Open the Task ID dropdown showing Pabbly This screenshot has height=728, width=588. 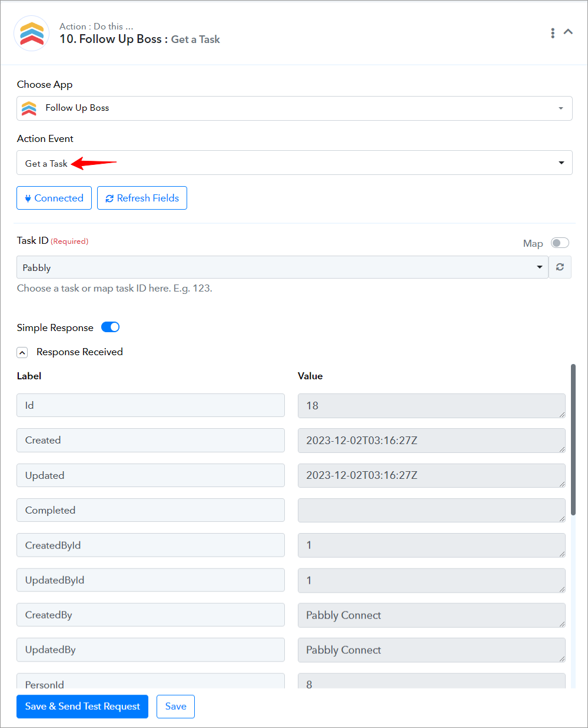tap(283, 267)
